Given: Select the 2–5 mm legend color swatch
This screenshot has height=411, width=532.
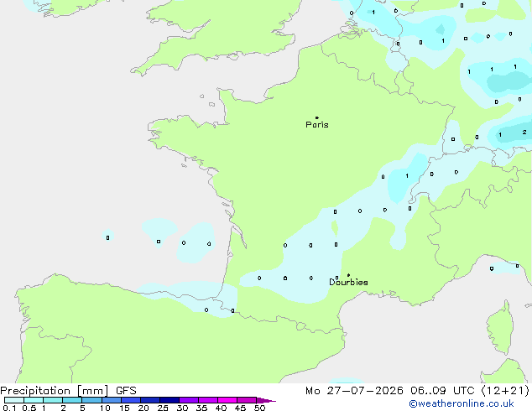Looking at the screenshot, I should 72,400.
